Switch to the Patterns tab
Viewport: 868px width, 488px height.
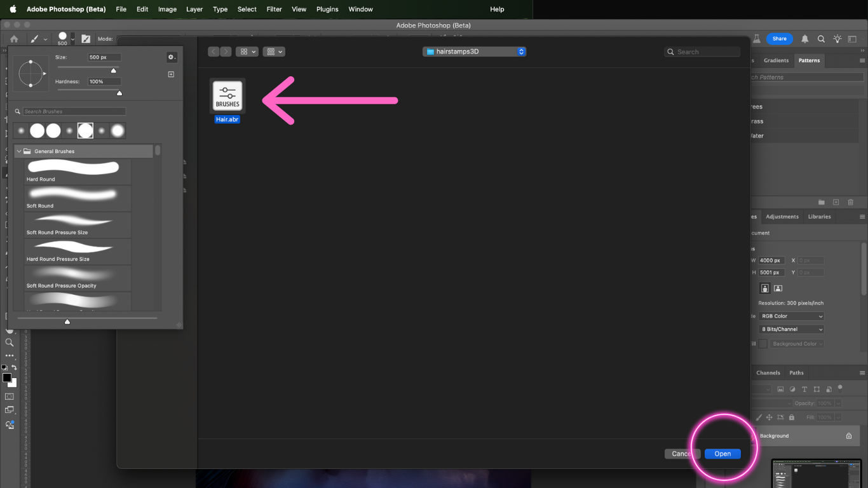tap(809, 60)
